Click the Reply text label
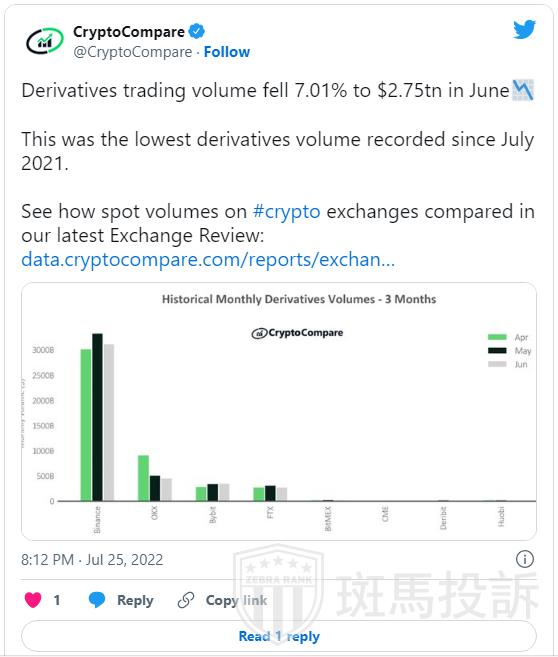The height and width of the screenshot is (657, 558). [x=135, y=600]
